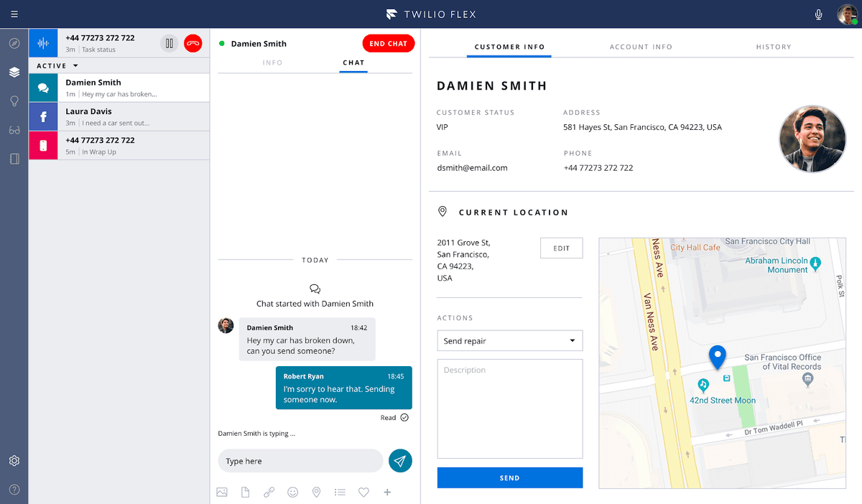Image resolution: width=862 pixels, height=504 pixels.
Task: Switch to the ACCOUNT INFO tab
Action: click(x=641, y=47)
